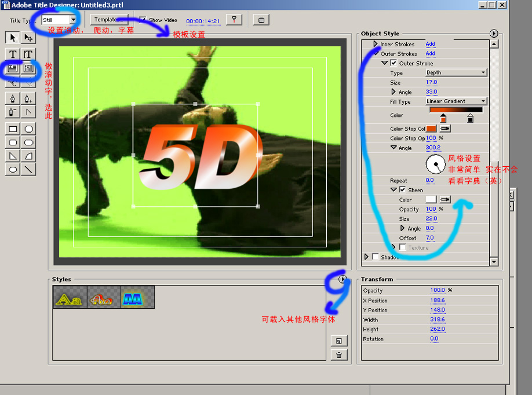
Task: Enable the Texture checkbox
Action: coord(402,247)
